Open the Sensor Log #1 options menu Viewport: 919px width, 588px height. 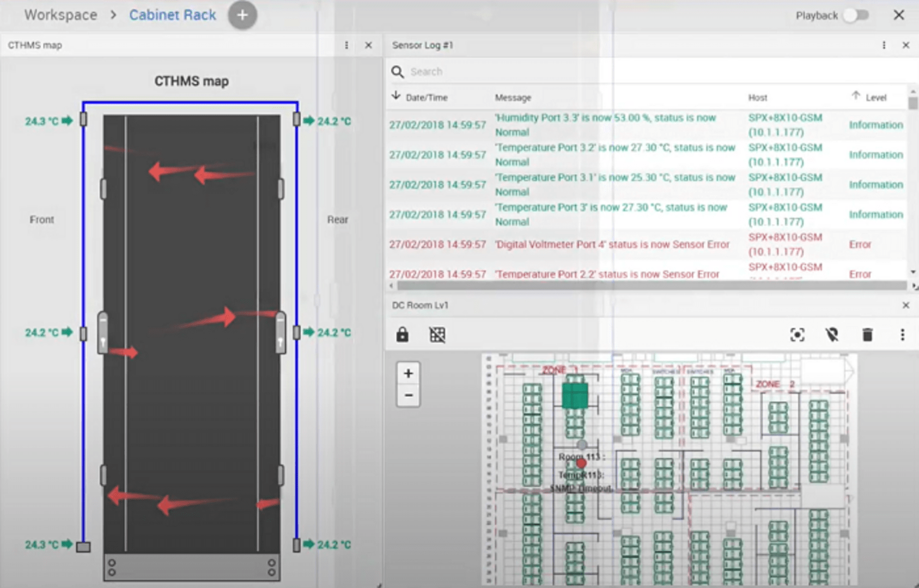point(884,45)
